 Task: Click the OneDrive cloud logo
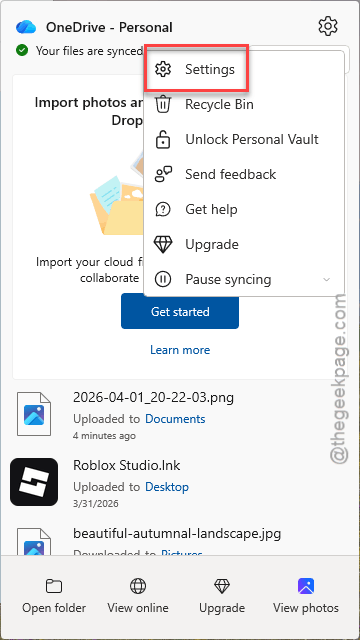click(26, 27)
